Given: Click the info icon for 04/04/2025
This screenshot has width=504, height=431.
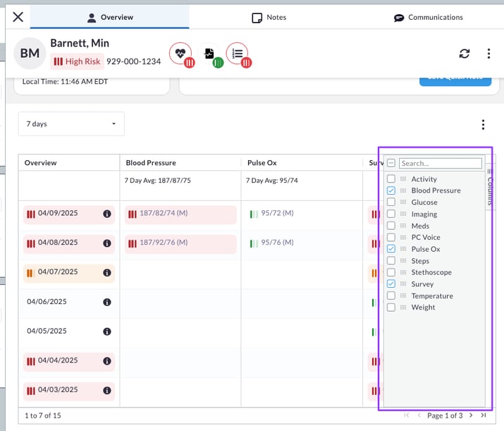Looking at the screenshot, I should tap(107, 361).
